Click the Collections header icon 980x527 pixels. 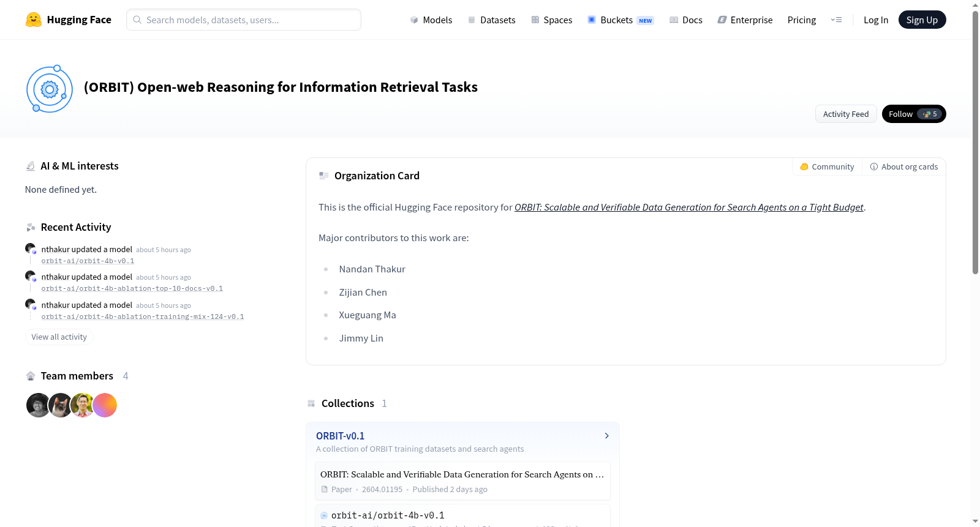tap(311, 403)
